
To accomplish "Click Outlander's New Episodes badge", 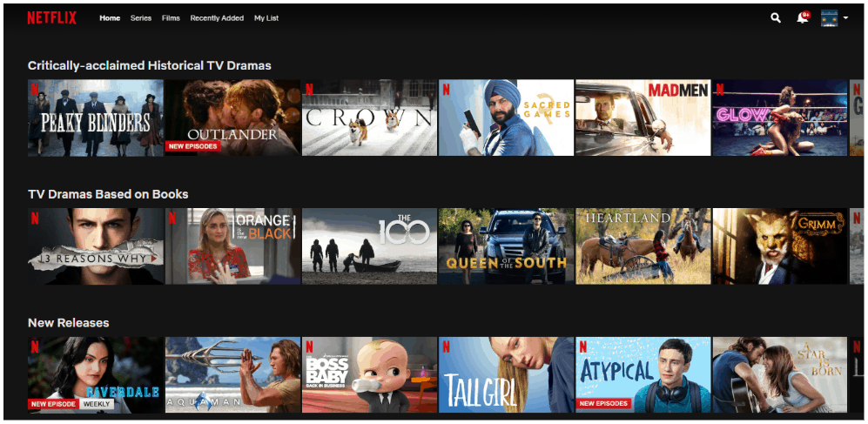I will 192,146.
